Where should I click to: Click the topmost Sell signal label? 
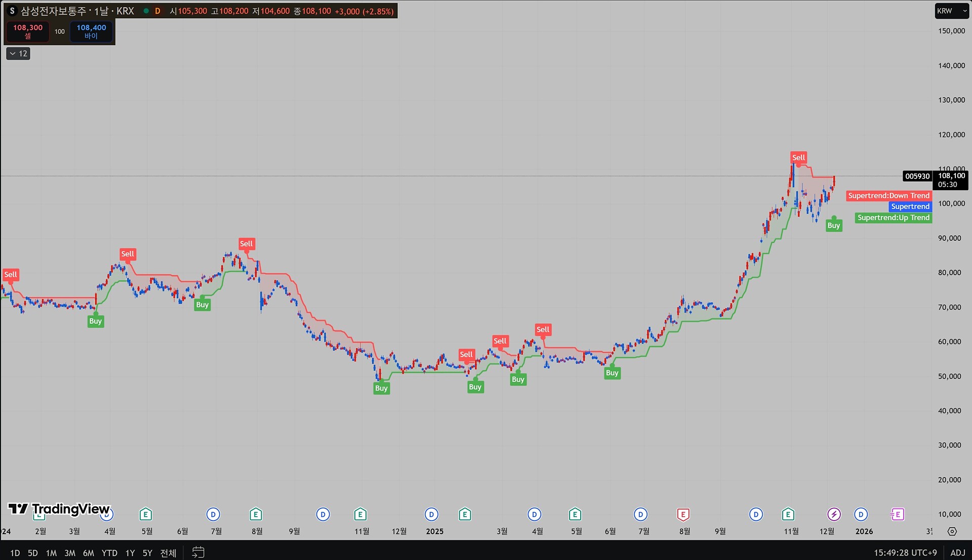pos(798,157)
